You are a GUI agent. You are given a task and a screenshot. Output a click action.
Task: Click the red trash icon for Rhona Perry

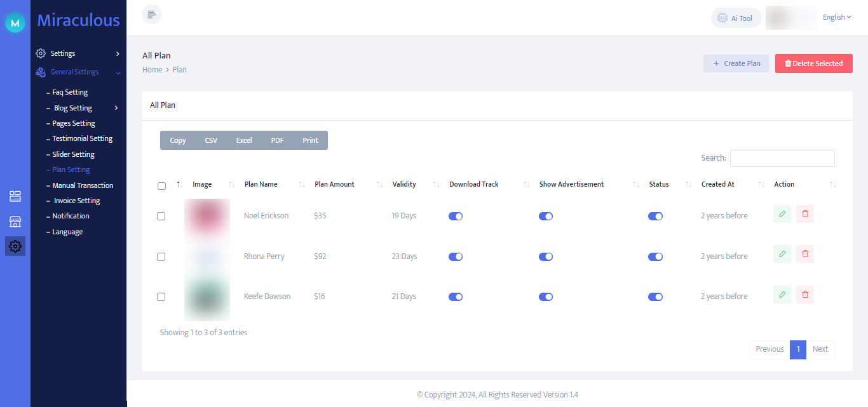click(x=805, y=254)
